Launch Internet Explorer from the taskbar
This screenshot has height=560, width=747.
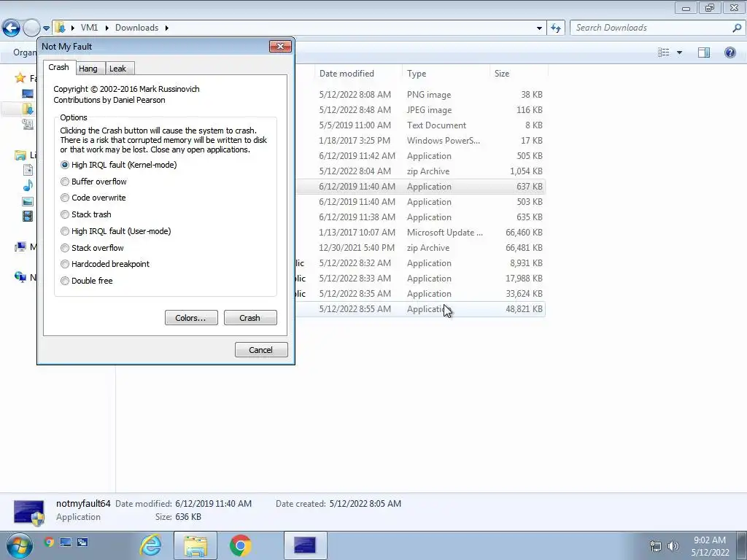pyautogui.click(x=150, y=545)
